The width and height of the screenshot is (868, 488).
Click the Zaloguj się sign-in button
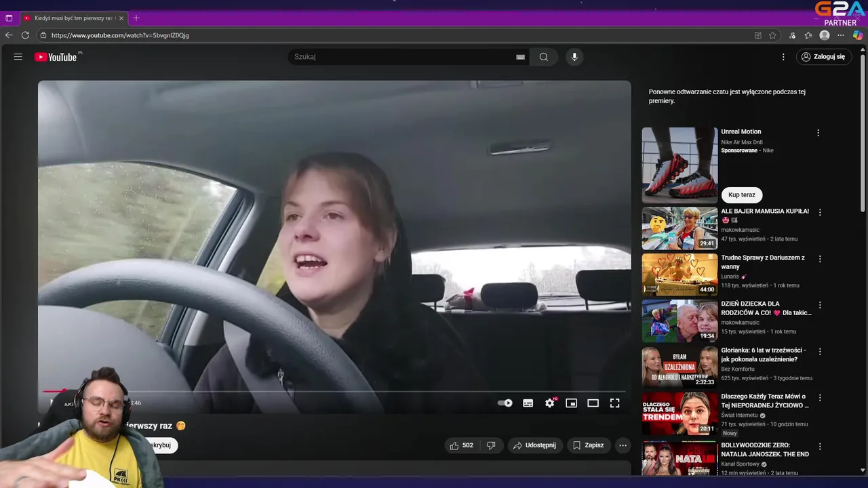tap(823, 57)
